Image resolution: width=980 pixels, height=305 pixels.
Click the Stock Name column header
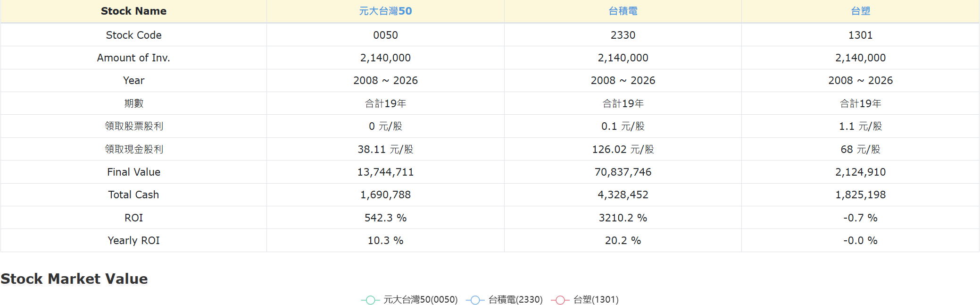tap(133, 11)
